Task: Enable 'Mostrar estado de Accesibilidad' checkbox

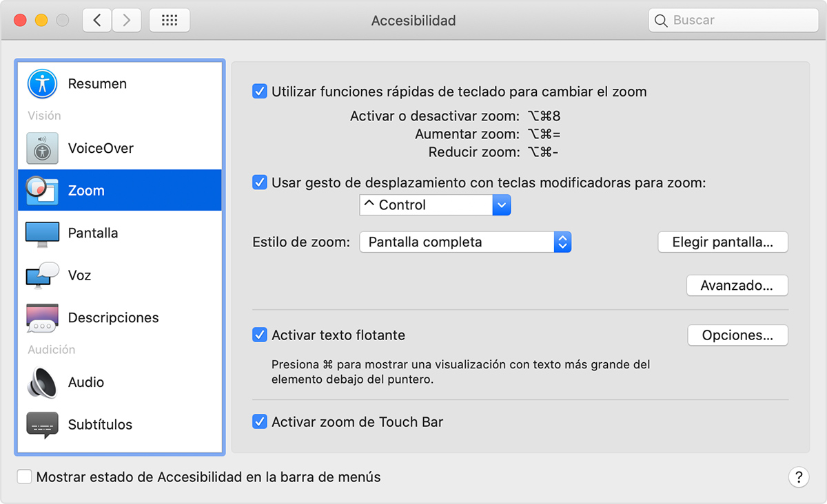Action: pos(24,476)
